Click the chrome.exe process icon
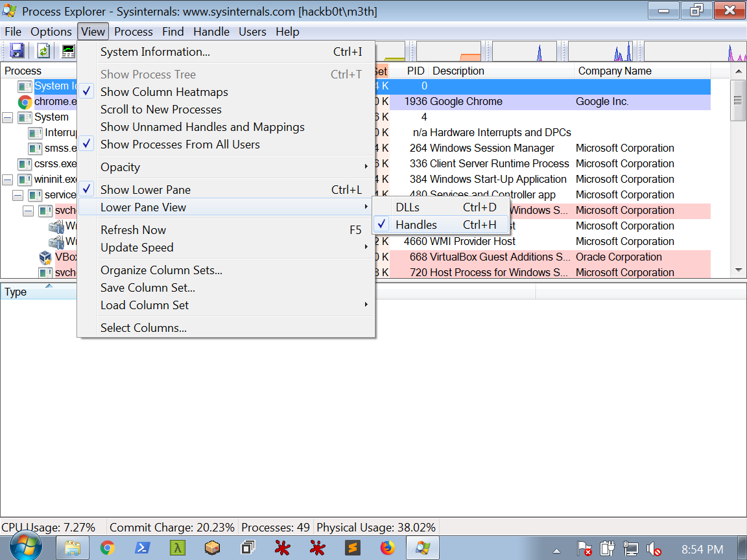The height and width of the screenshot is (560, 747). coord(25,102)
